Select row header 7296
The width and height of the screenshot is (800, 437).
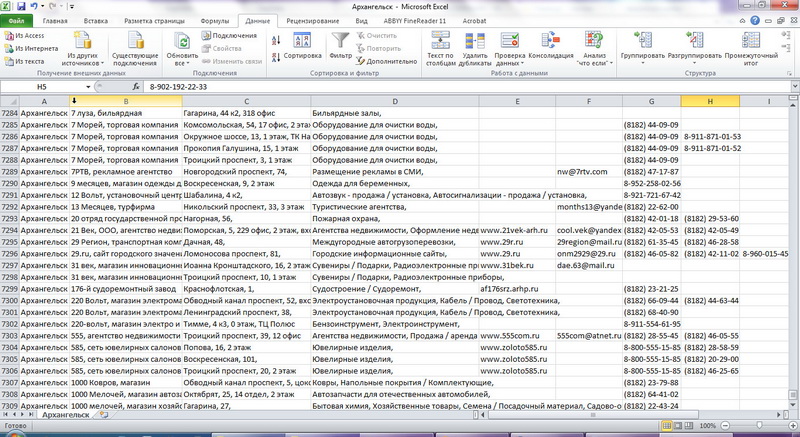[x=10, y=253]
